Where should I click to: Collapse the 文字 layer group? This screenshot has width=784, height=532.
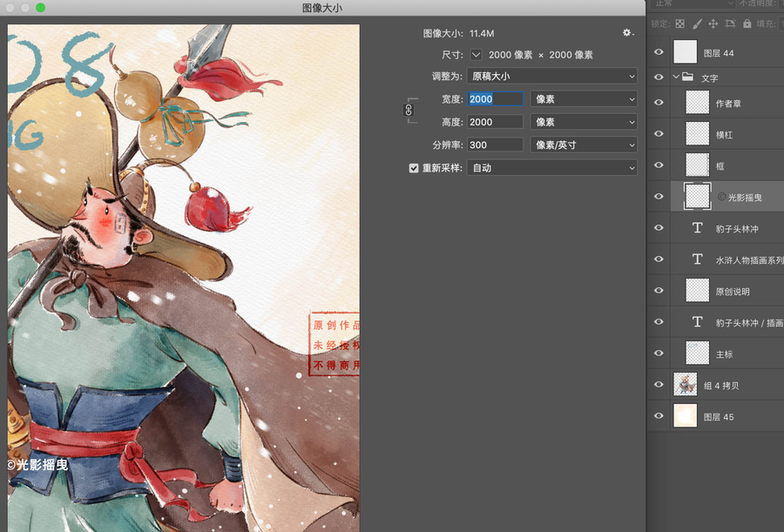click(676, 77)
